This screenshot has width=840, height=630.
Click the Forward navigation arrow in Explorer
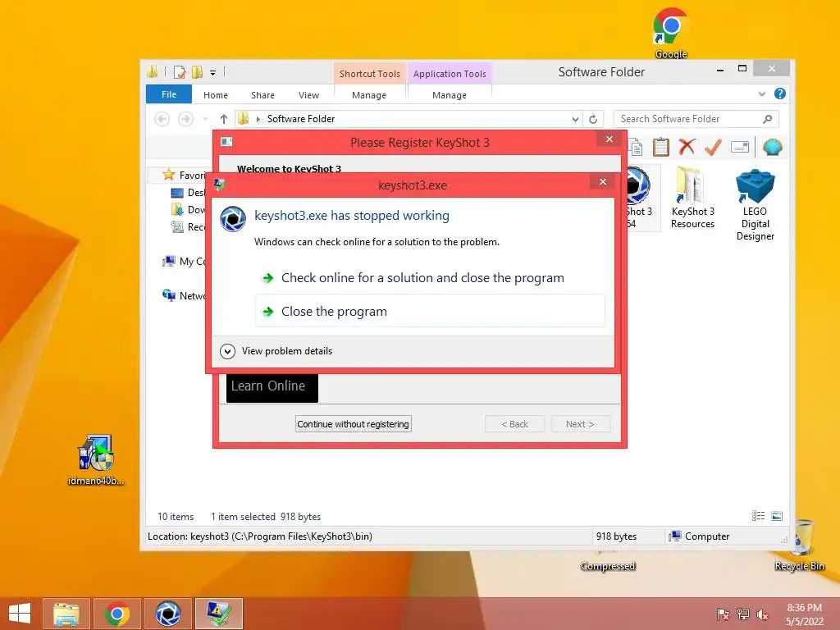click(x=185, y=119)
